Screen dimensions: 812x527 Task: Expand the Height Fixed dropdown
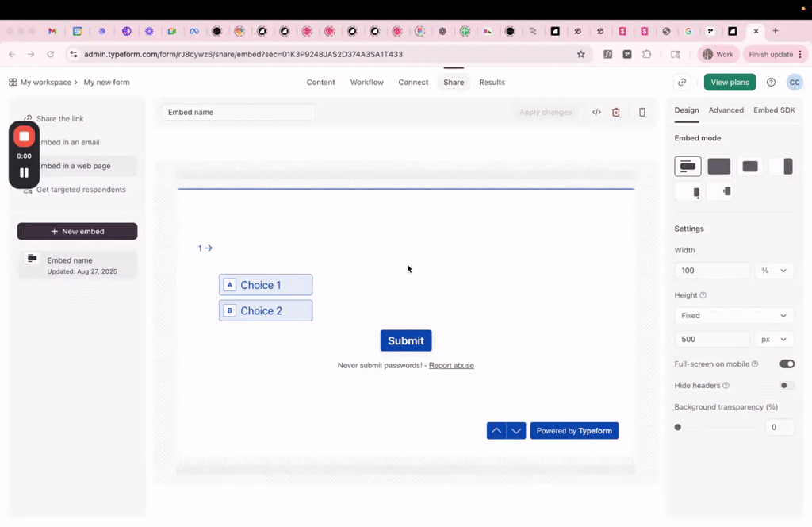(734, 316)
